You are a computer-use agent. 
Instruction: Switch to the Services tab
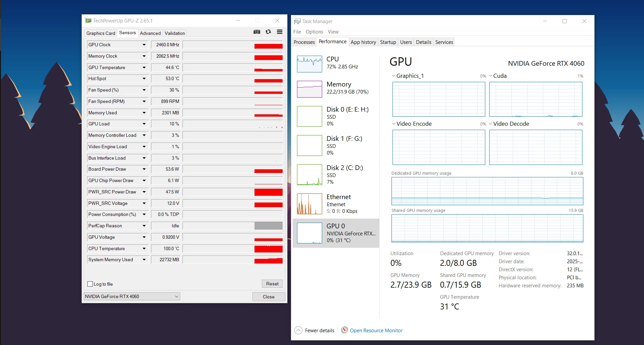(444, 42)
